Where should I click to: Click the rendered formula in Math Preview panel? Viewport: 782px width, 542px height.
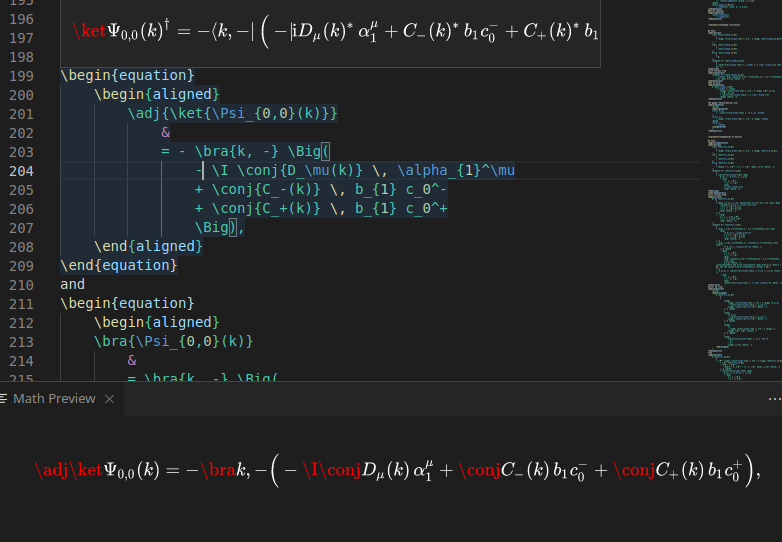coord(397,470)
